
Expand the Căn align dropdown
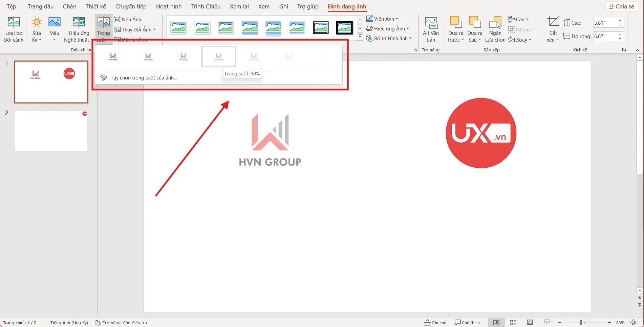pos(518,19)
